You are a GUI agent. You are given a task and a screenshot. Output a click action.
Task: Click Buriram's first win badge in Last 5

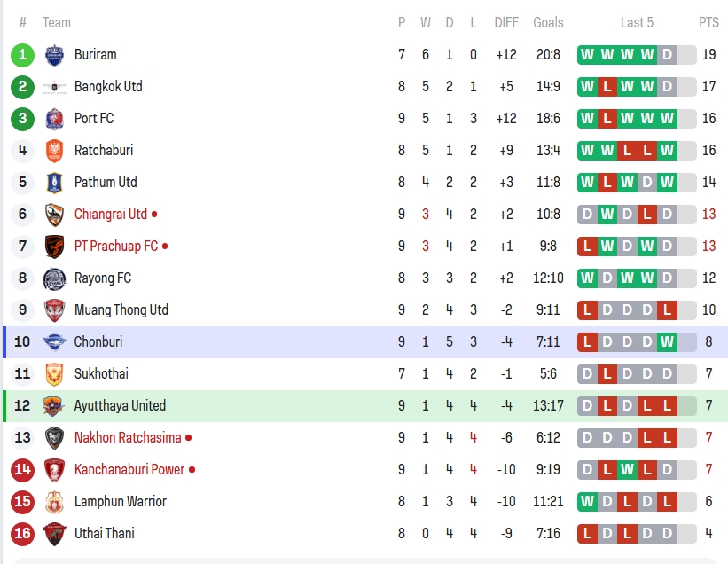pyautogui.click(x=587, y=55)
